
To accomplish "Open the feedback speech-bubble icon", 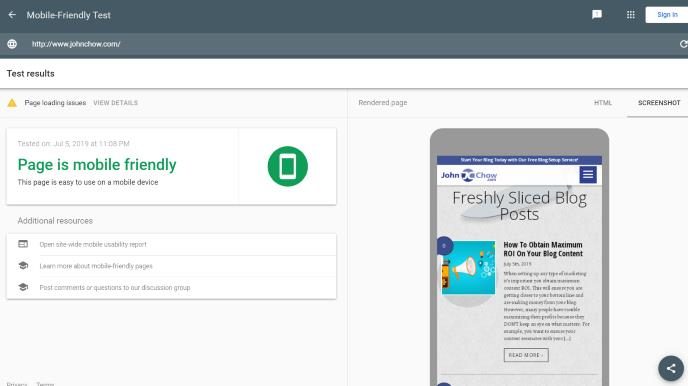I will (597, 15).
